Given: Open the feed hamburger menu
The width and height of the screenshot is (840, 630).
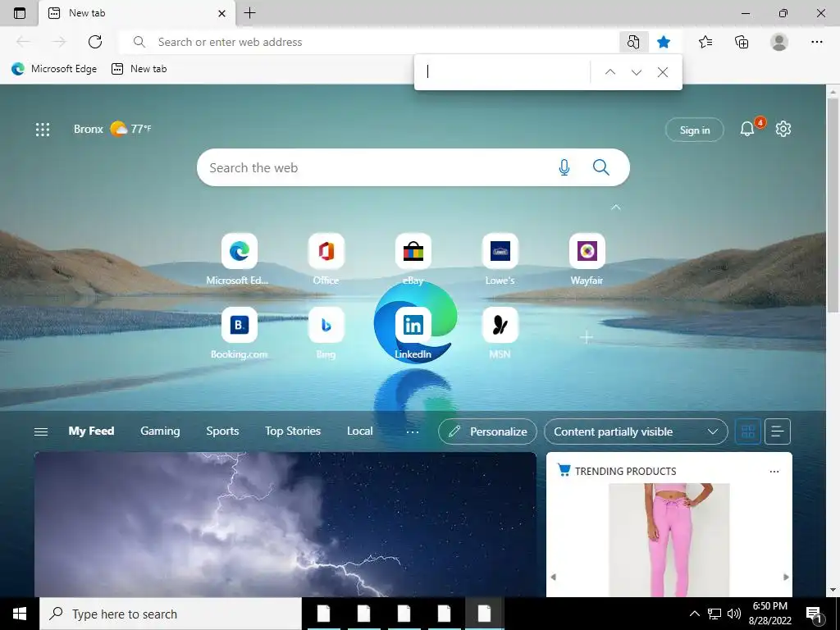Looking at the screenshot, I should pyautogui.click(x=41, y=431).
